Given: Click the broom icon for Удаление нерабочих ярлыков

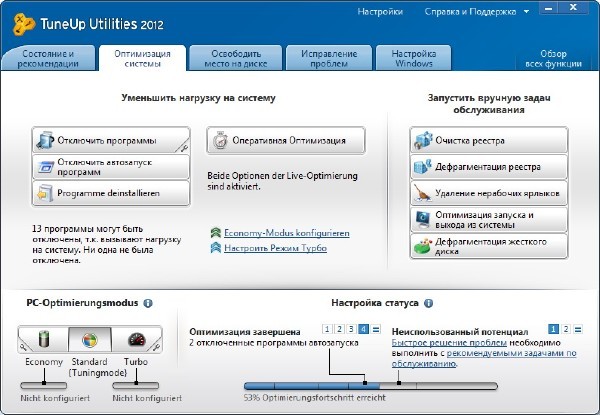Looking at the screenshot, I should 422,193.
